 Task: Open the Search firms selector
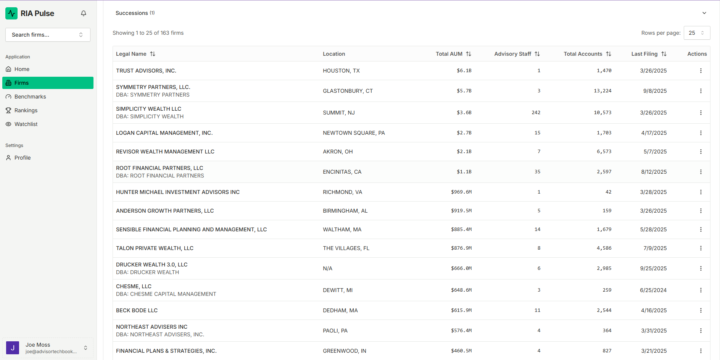click(x=48, y=34)
